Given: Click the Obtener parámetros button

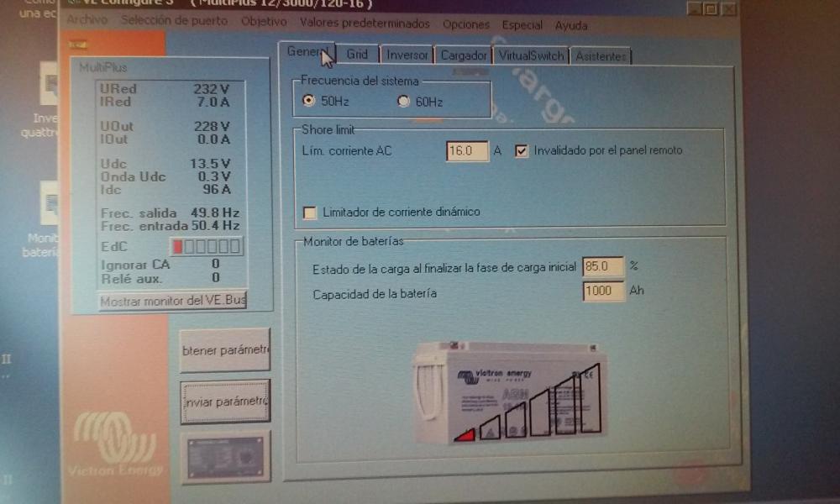Looking at the screenshot, I should point(225,350).
